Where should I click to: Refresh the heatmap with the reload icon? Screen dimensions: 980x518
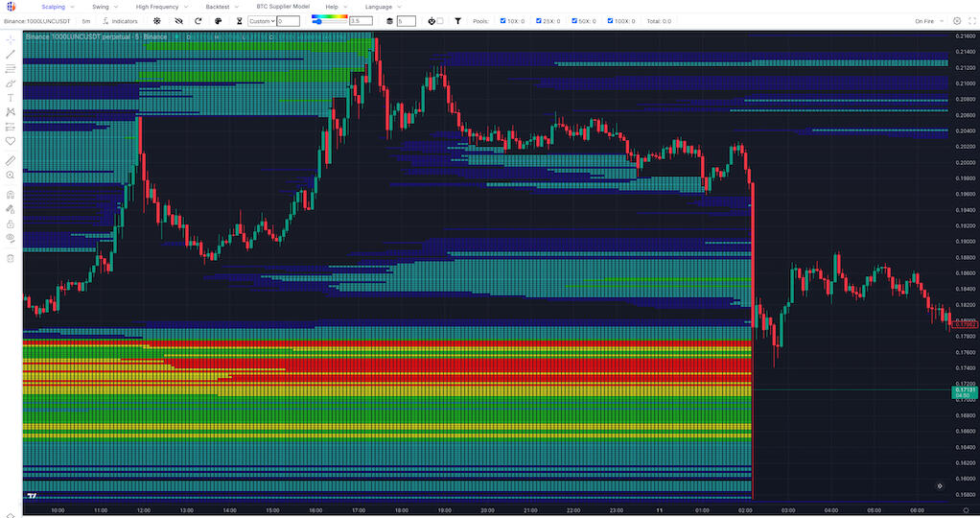point(198,21)
